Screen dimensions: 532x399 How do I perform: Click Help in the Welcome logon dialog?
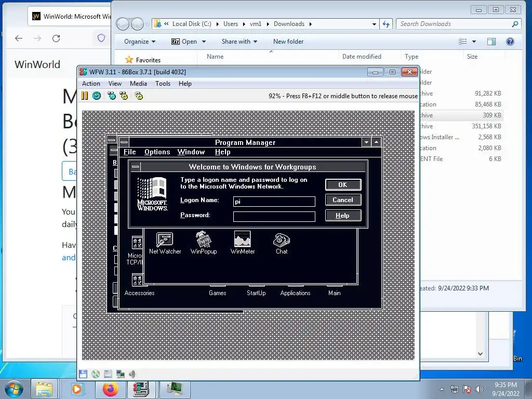point(343,216)
